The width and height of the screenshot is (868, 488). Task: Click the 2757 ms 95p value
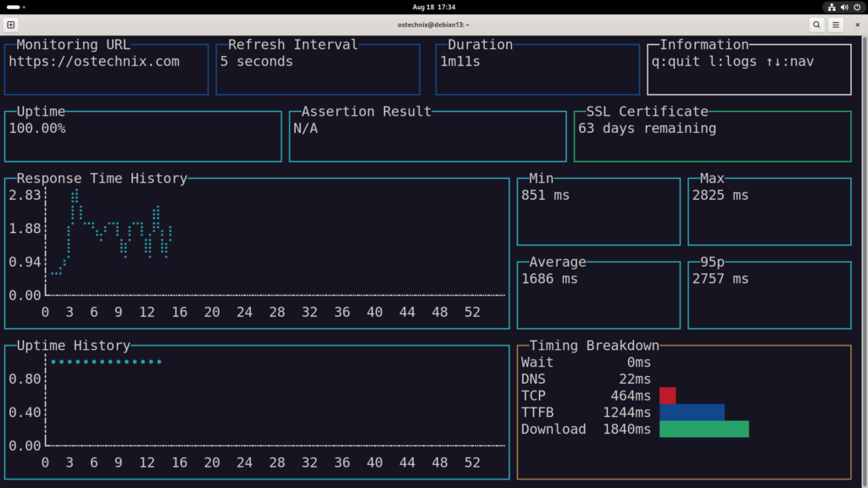[721, 279]
